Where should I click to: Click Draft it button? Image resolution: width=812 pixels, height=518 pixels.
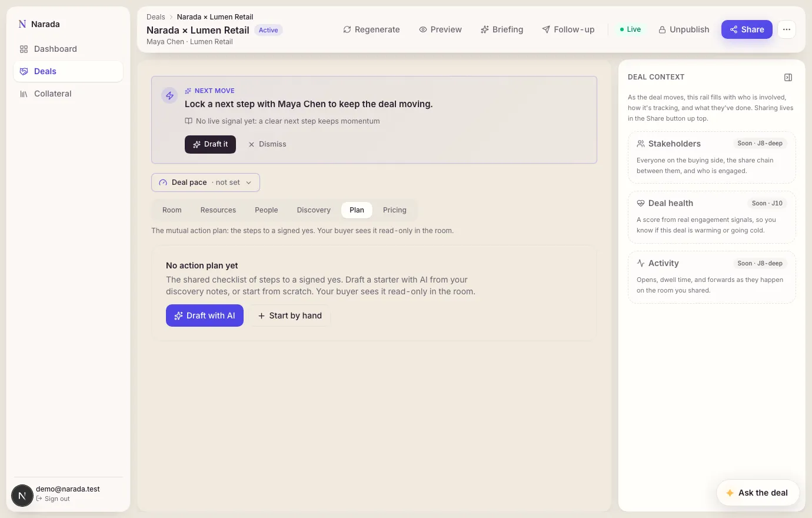[210, 144]
